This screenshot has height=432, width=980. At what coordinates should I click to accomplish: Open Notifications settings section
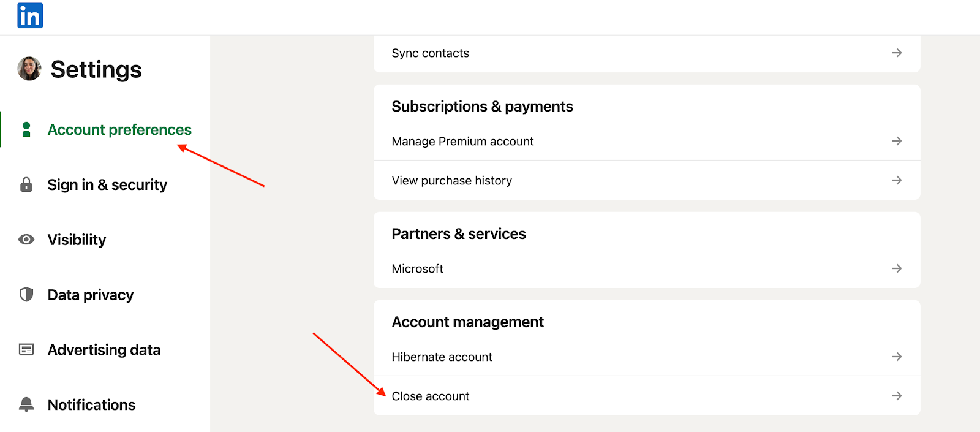click(91, 405)
